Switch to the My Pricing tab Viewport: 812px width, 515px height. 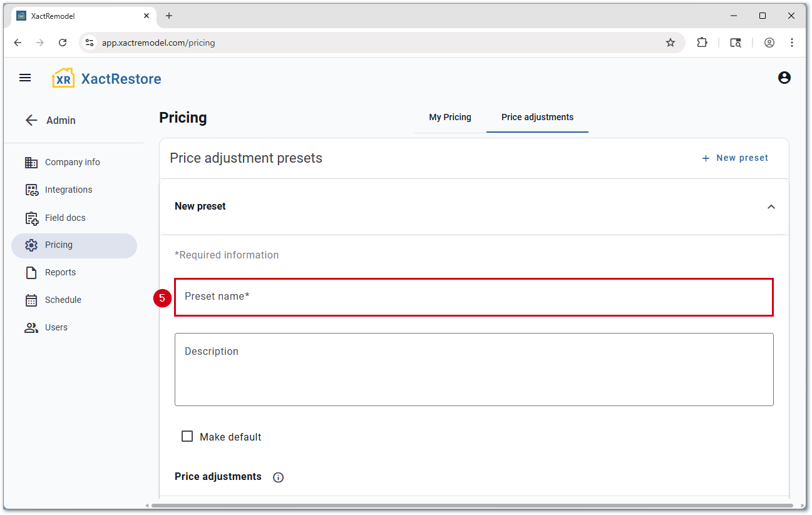click(x=450, y=117)
